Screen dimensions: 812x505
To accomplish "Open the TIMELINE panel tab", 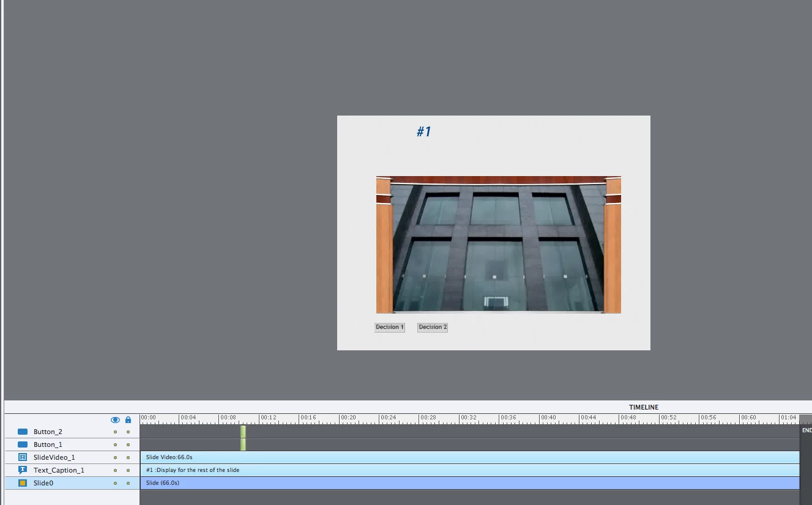I will [644, 407].
